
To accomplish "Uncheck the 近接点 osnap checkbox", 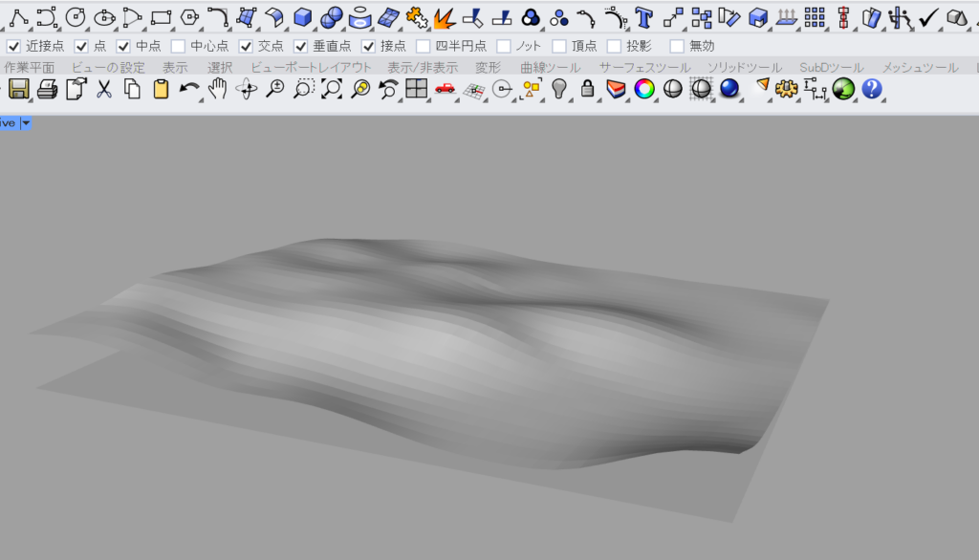I will (13, 46).
